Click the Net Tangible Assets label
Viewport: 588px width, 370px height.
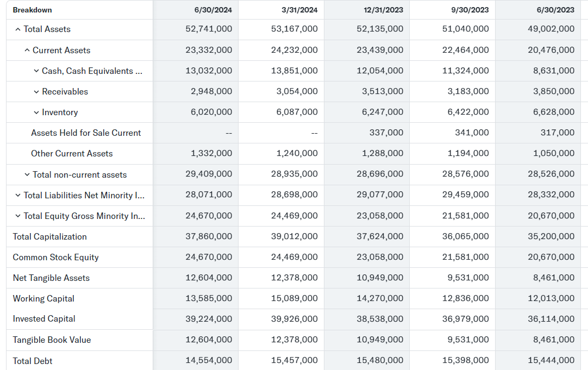[51, 278]
